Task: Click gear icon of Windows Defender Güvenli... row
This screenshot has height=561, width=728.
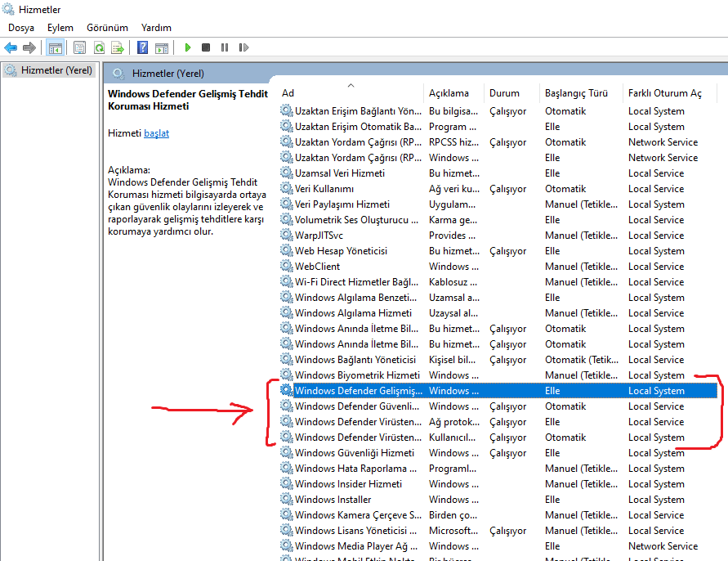Action: click(287, 406)
